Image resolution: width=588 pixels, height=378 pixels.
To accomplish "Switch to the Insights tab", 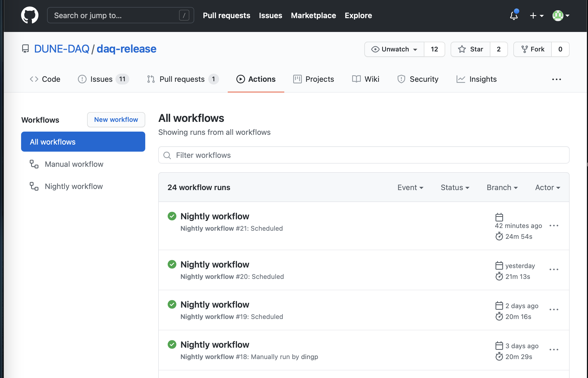I will pyautogui.click(x=477, y=79).
